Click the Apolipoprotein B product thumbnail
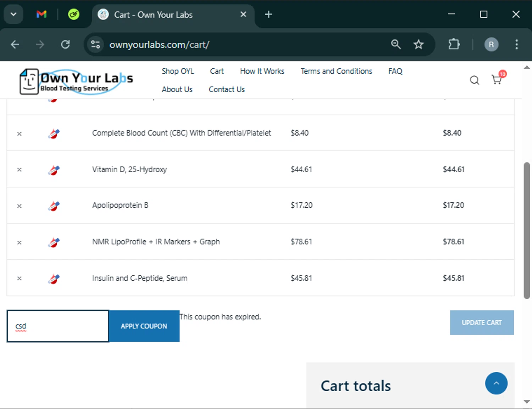The width and height of the screenshot is (532, 409). [54, 206]
